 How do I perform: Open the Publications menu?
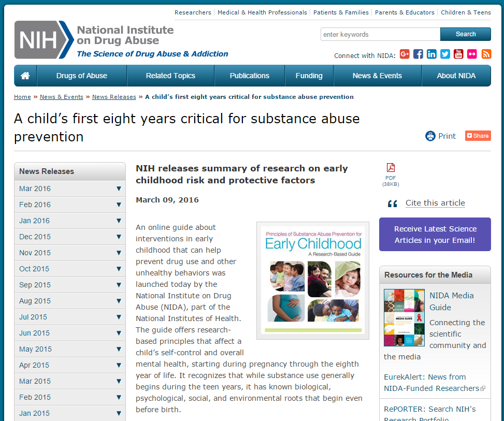coord(250,76)
